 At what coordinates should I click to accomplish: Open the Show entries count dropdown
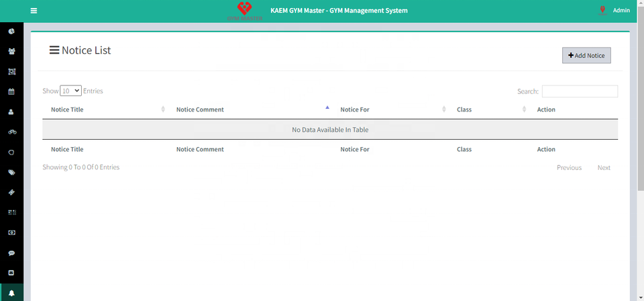click(x=70, y=91)
